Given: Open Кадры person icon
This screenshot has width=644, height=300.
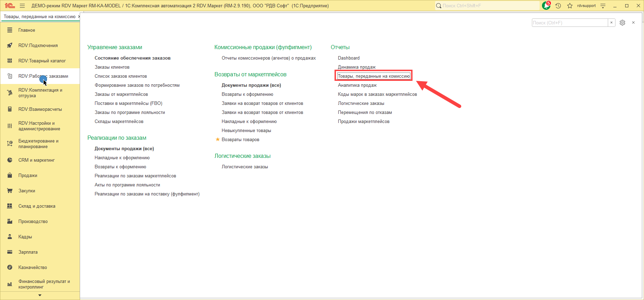Looking at the screenshot, I should (10, 237).
